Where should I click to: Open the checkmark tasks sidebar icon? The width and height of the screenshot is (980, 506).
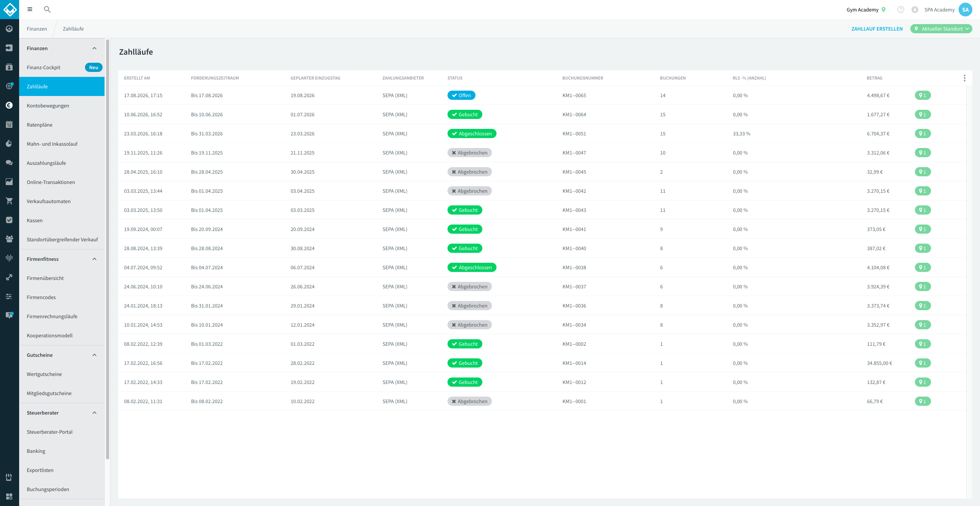(9, 220)
